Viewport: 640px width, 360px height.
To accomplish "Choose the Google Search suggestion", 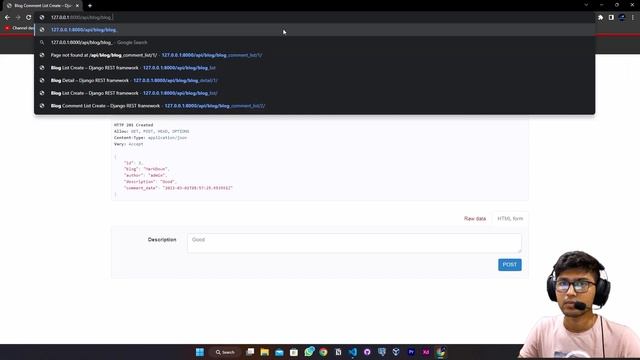I will point(314,42).
